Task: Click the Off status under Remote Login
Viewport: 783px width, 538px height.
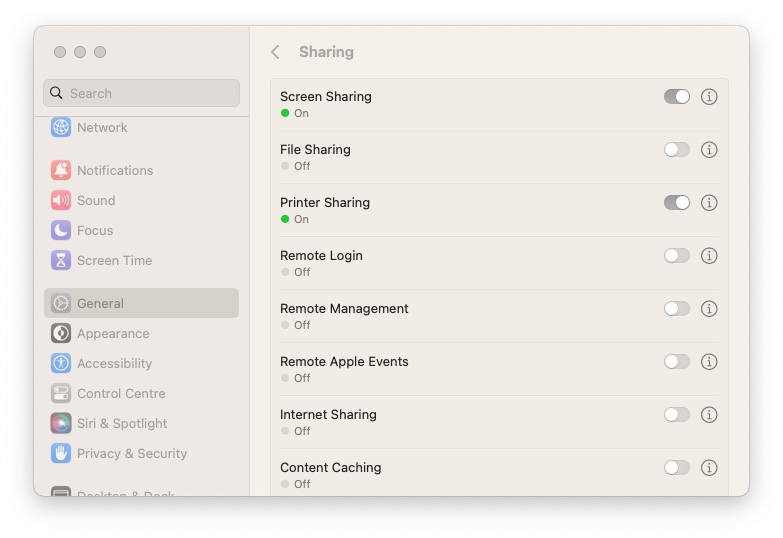Action: pos(302,272)
